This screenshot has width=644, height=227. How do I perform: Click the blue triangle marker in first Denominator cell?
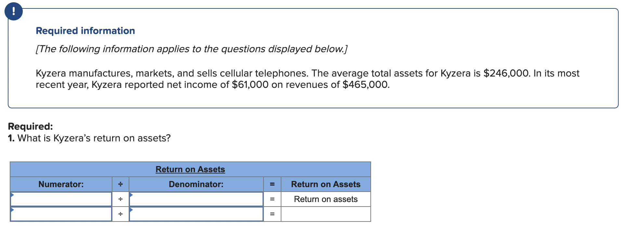pos(131,195)
